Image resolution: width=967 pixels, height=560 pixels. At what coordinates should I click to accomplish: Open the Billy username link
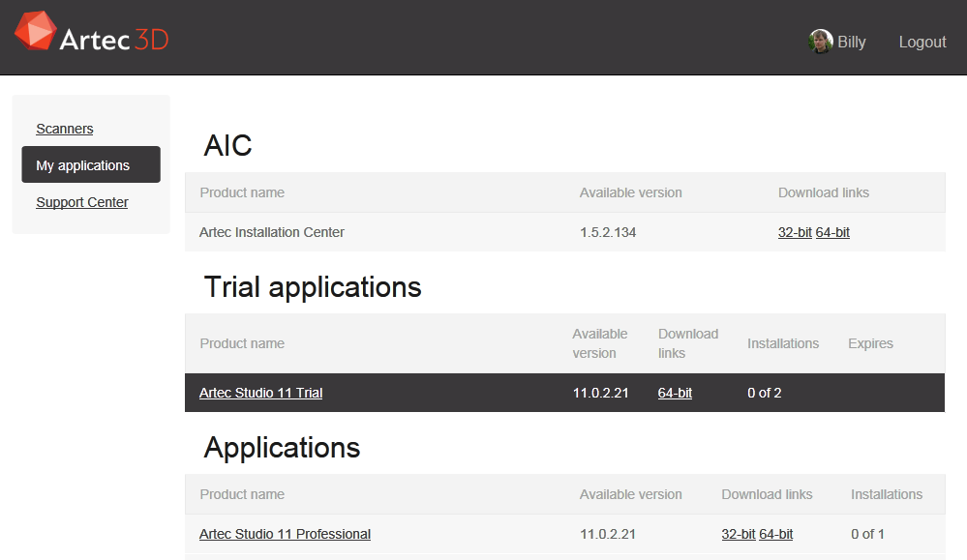pyautogui.click(x=852, y=43)
